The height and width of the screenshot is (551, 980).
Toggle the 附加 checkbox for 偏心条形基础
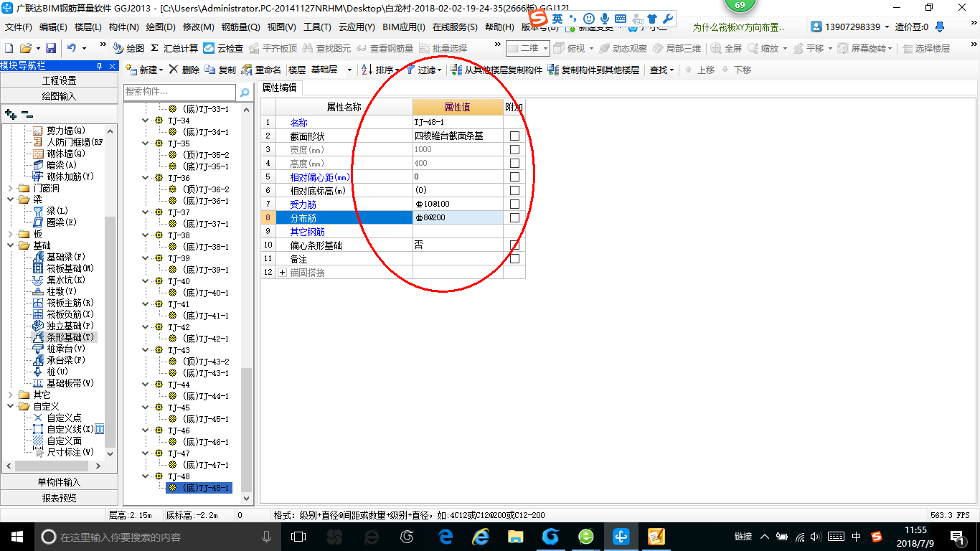514,245
